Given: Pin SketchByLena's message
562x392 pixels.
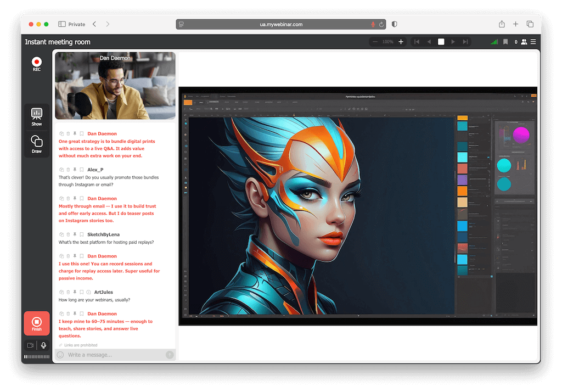Looking at the screenshot, I should coord(75,234).
